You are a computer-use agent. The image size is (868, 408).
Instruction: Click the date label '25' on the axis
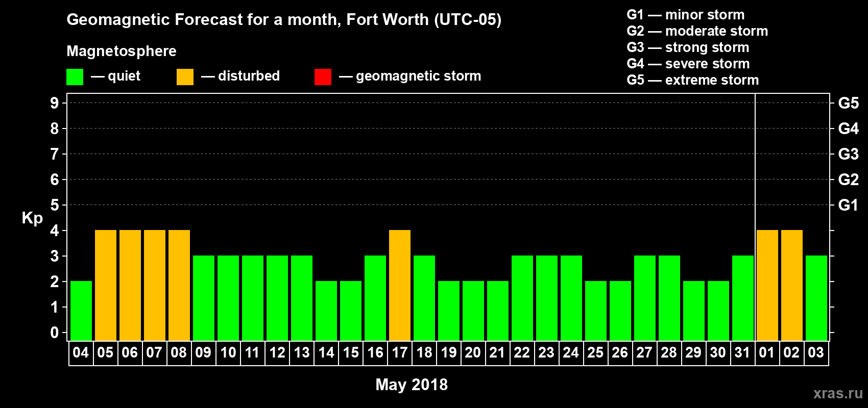[595, 352]
